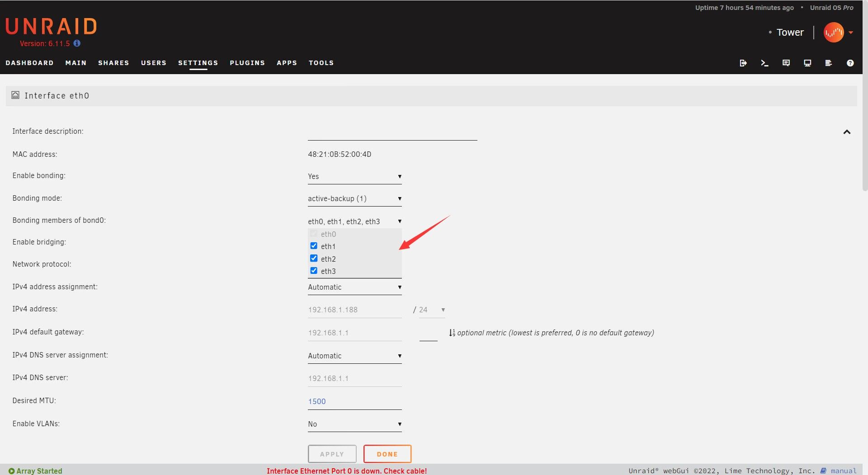Click the gateway metric sort icon
Viewport: 868px width, 475px height.
452,333
